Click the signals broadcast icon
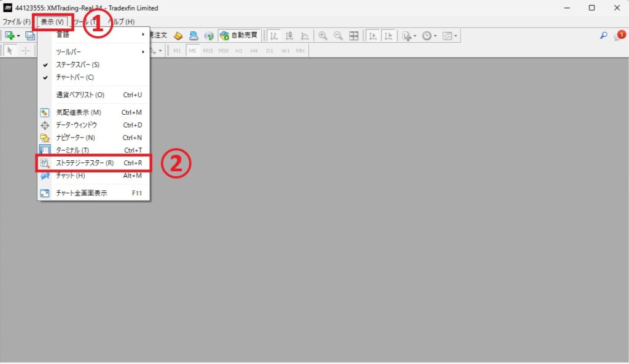Viewport: 629px width, 364px height. (209, 36)
